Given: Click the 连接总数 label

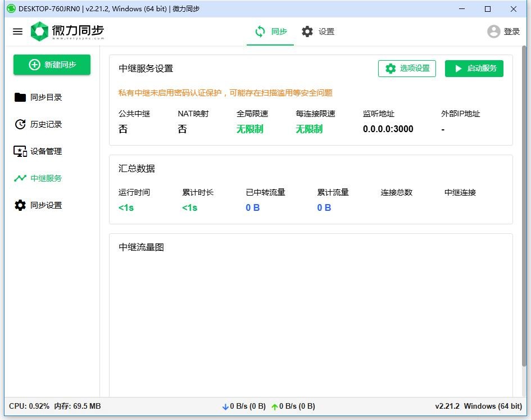Looking at the screenshot, I should tap(397, 192).
